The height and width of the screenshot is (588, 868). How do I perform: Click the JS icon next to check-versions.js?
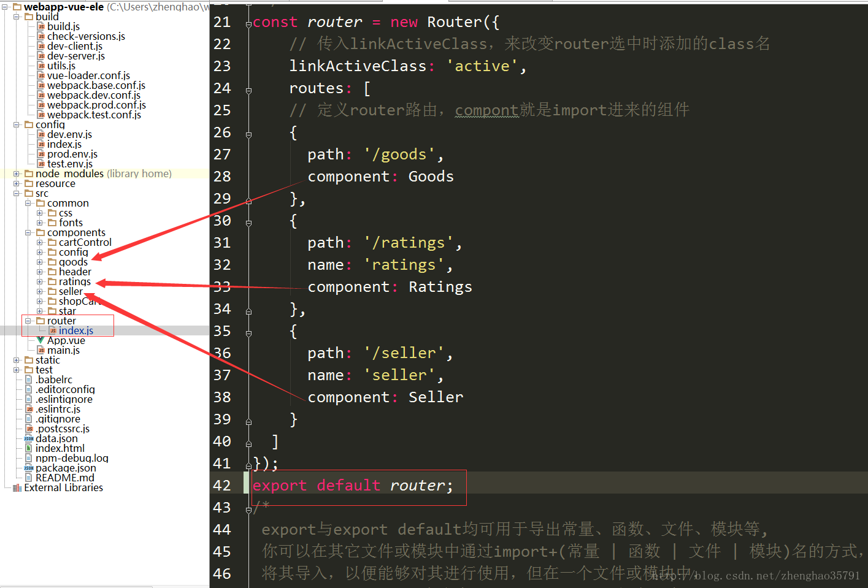[x=41, y=36]
